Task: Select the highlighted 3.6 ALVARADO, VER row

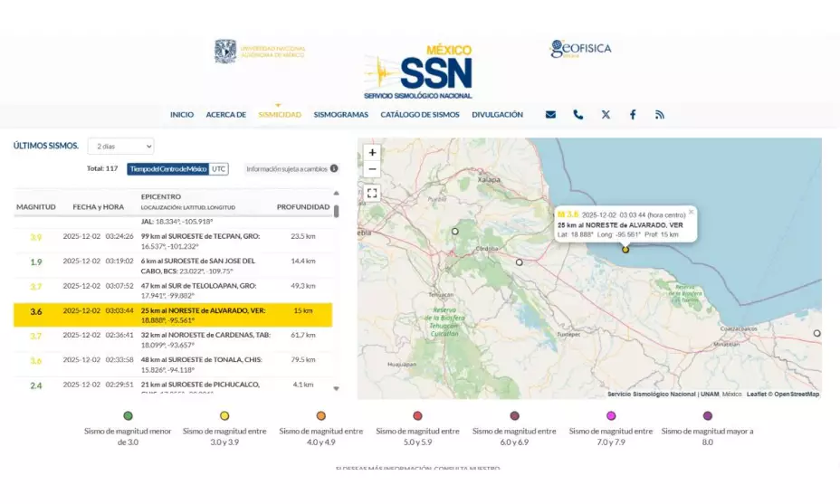Action: coord(173,315)
